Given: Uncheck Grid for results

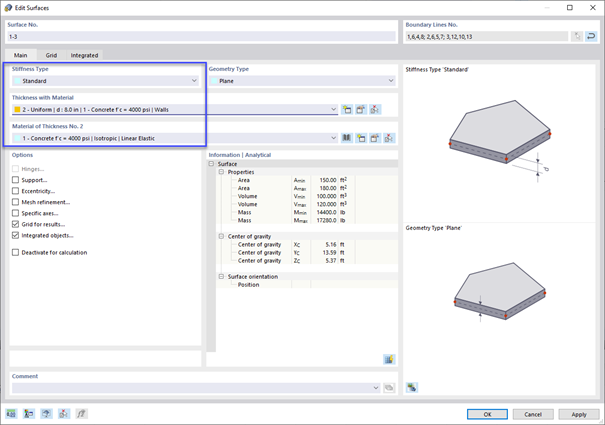Looking at the screenshot, I should [15, 224].
